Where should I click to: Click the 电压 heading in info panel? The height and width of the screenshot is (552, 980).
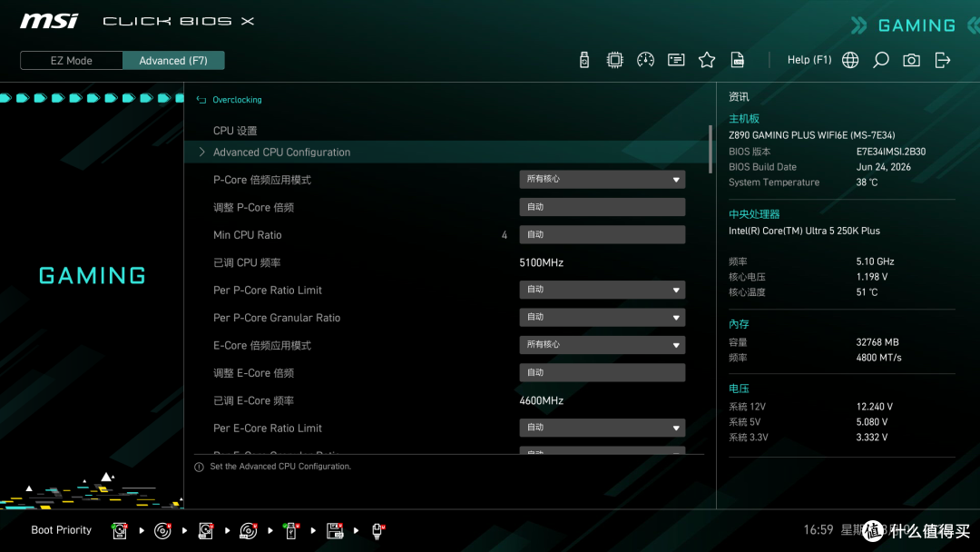click(739, 389)
